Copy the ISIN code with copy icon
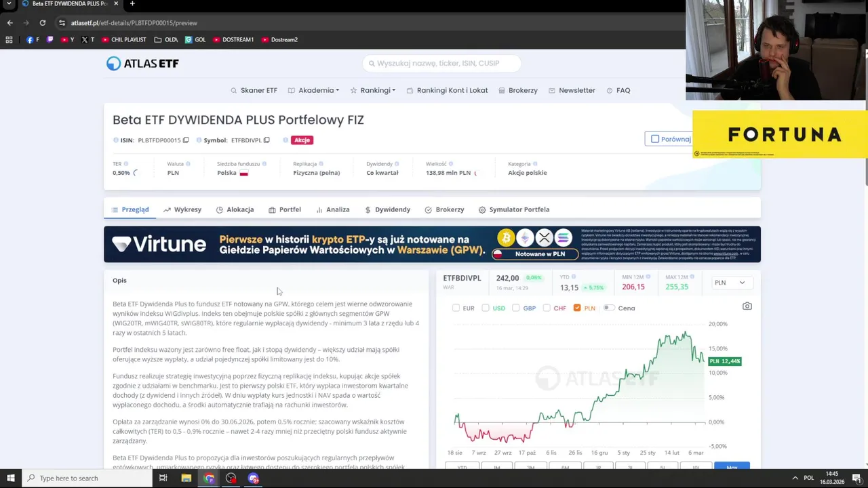Image resolution: width=868 pixels, height=488 pixels. [x=186, y=140]
